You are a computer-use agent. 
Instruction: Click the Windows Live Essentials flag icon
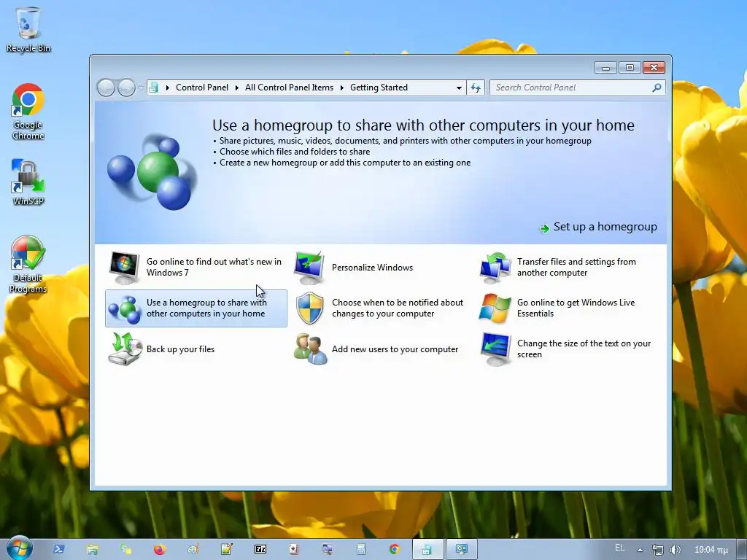coord(495,308)
